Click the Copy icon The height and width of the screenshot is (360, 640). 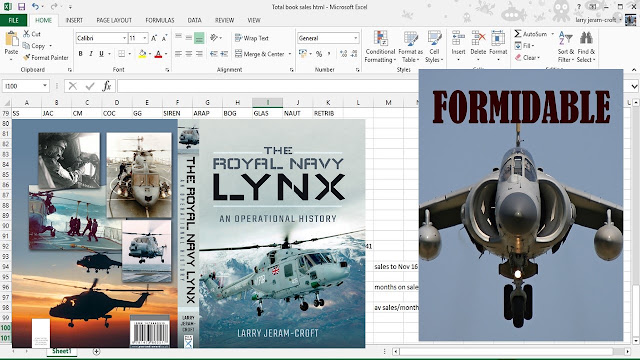(27, 46)
